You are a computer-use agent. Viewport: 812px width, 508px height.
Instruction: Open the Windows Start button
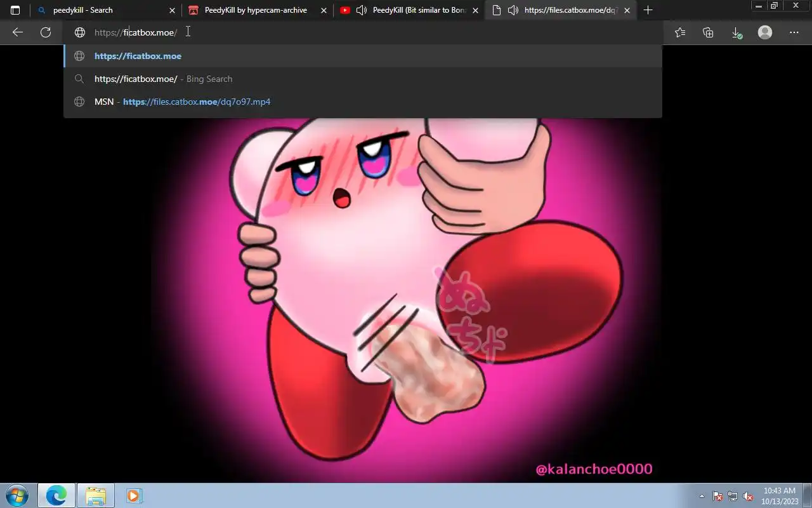16,495
